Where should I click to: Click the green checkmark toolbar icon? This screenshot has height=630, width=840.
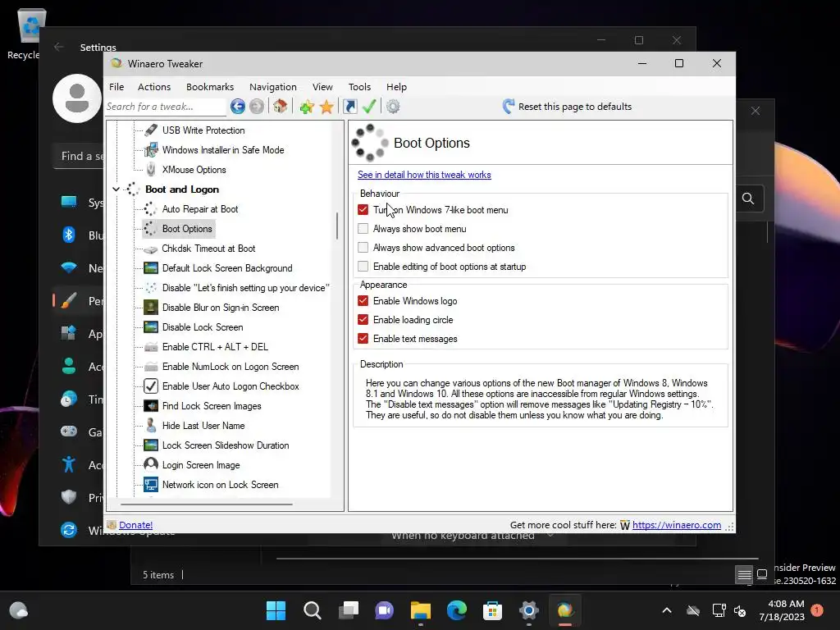[x=369, y=106]
